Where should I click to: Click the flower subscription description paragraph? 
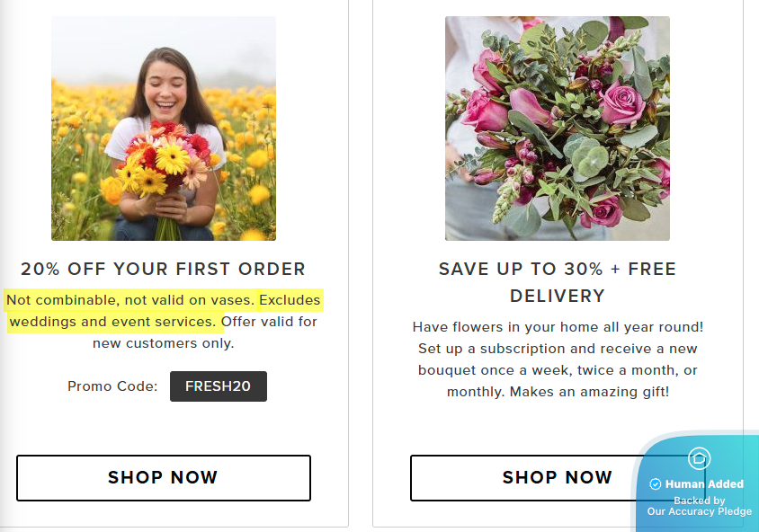pos(557,359)
